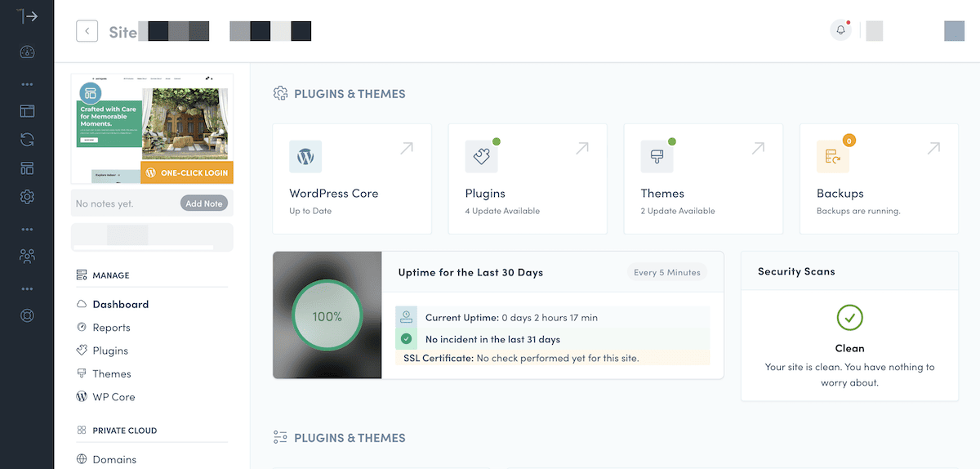Viewport: 980px width, 469px height.
Task: Open Domains under Private Cloud
Action: 114,459
